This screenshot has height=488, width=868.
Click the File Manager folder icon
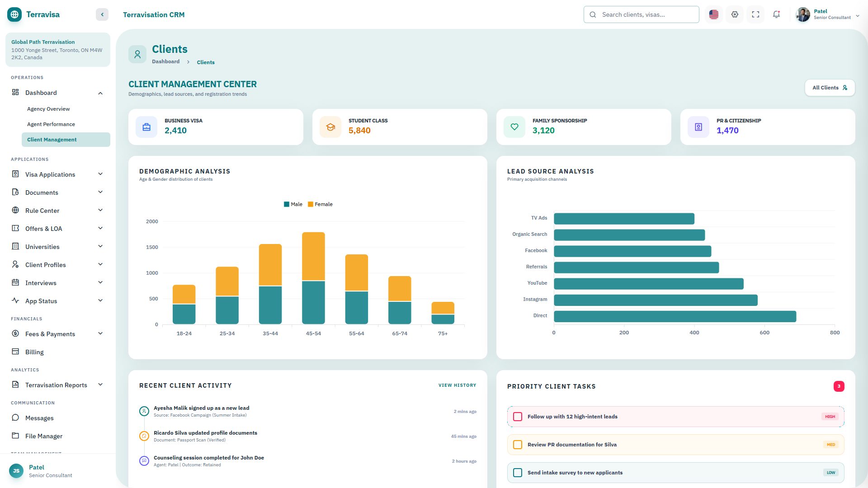click(x=15, y=436)
